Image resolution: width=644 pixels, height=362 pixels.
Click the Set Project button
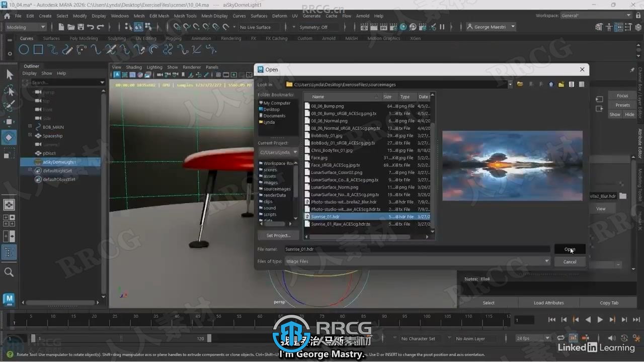click(278, 235)
